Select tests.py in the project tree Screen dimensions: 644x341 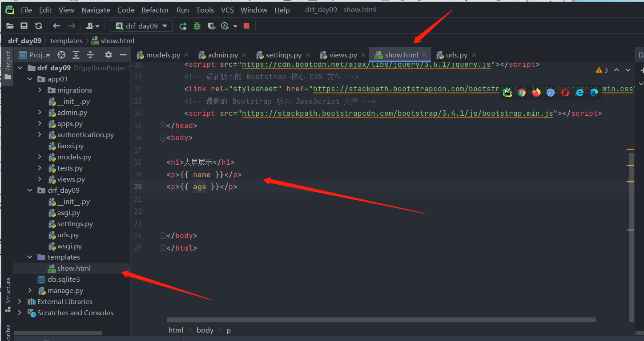[70, 168]
